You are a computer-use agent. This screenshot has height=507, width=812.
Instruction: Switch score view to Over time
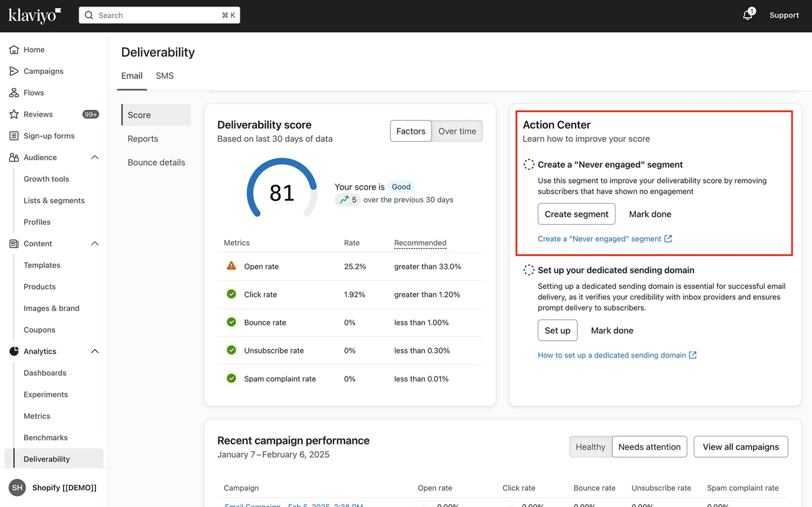(457, 131)
